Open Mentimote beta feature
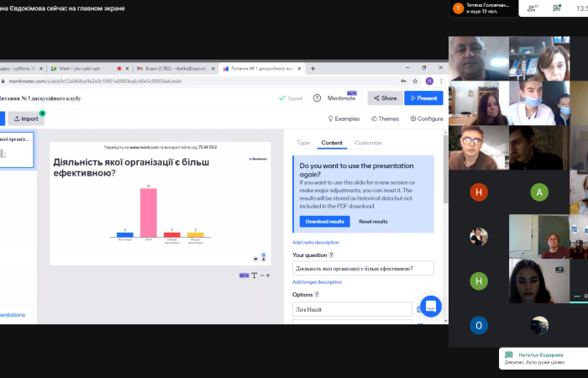 341,97
